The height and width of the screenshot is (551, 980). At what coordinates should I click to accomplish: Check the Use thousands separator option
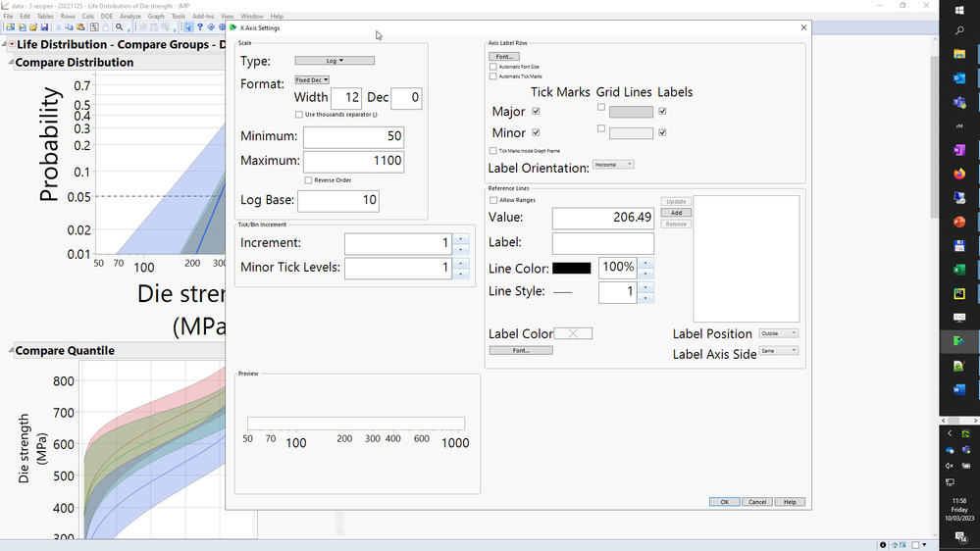(x=299, y=115)
